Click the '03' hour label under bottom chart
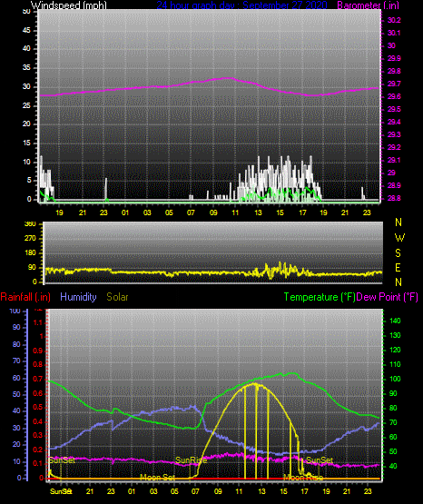Image resolution: width=423 pixels, height=504 pixels. point(153,491)
